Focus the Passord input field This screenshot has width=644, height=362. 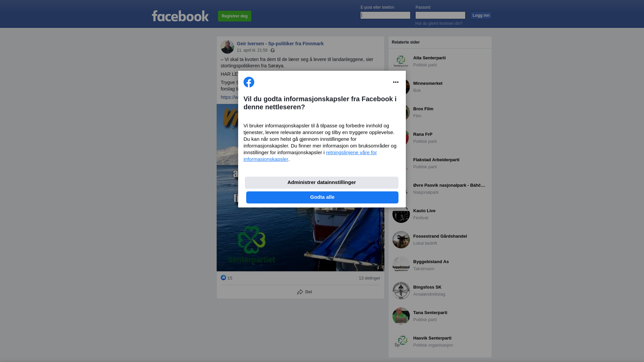440,15
